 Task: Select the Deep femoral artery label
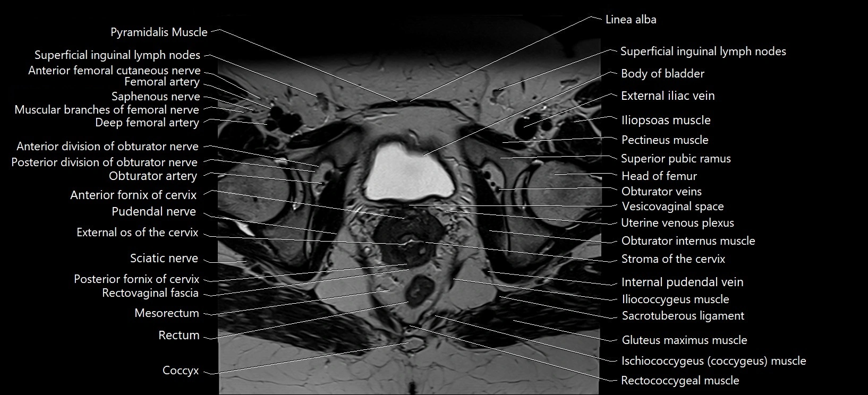147,123
